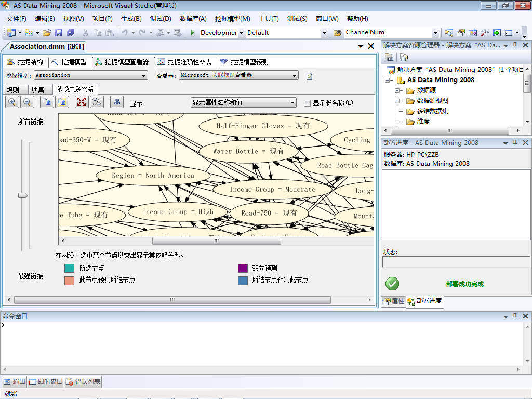This screenshot has height=399, width=532.
Task: Click the Cut toolbar icon
Action: click(x=86, y=33)
